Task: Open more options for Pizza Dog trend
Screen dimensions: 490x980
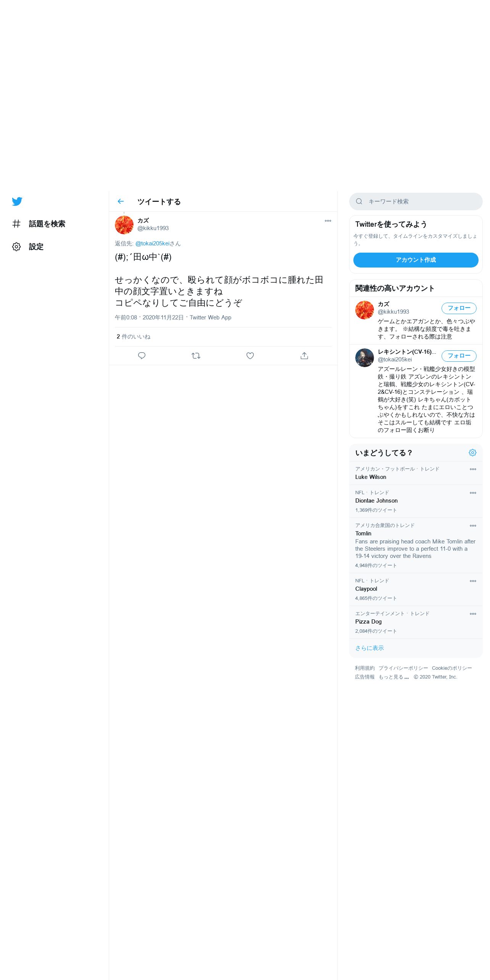Action: pyautogui.click(x=473, y=614)
